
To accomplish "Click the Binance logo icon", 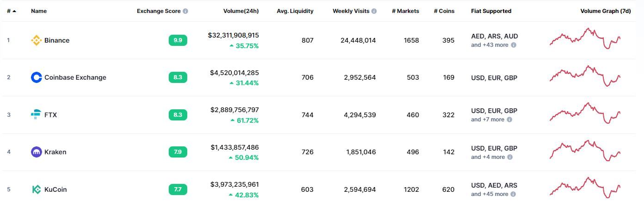I will (x=36, y=40).
